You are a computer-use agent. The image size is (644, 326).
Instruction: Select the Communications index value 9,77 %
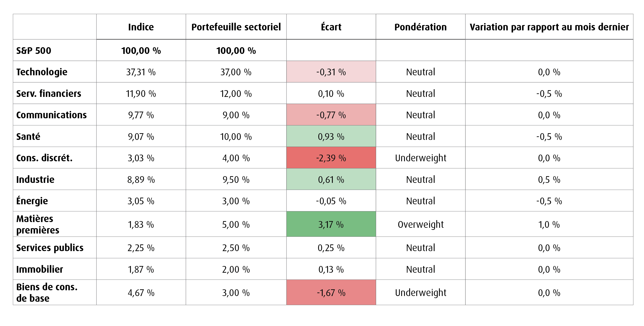tap(141, 115)
